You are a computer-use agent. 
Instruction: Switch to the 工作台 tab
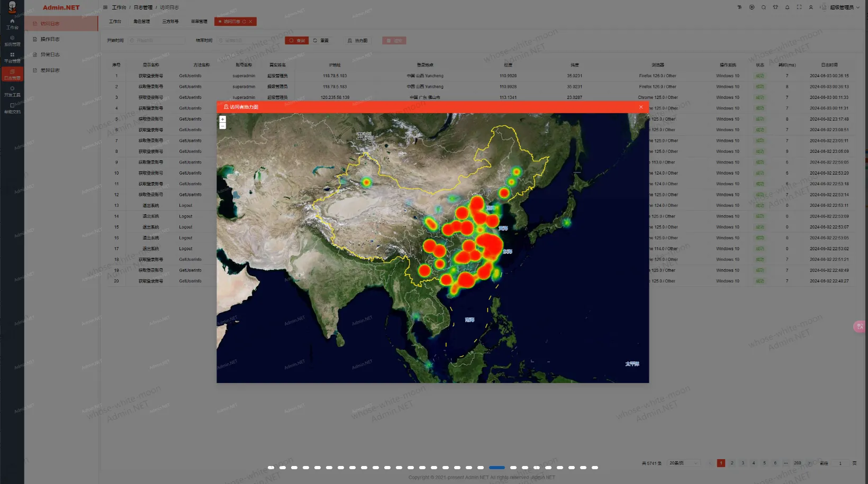[x=115, y=22]
